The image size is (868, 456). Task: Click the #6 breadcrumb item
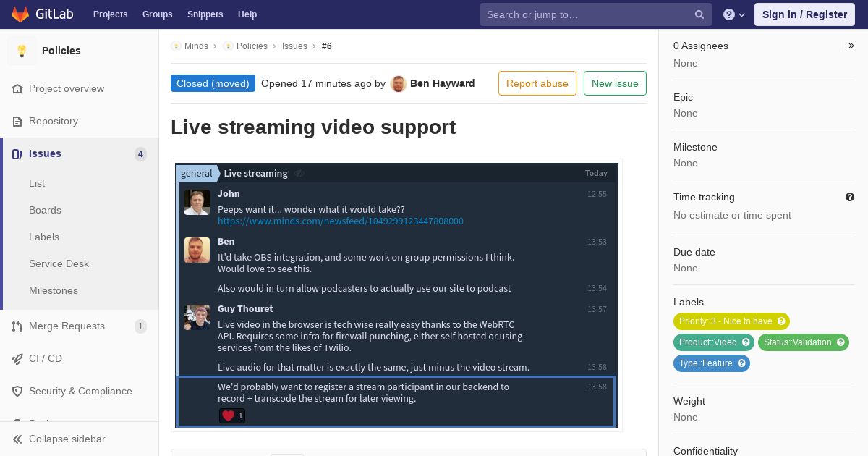[327, 46]
